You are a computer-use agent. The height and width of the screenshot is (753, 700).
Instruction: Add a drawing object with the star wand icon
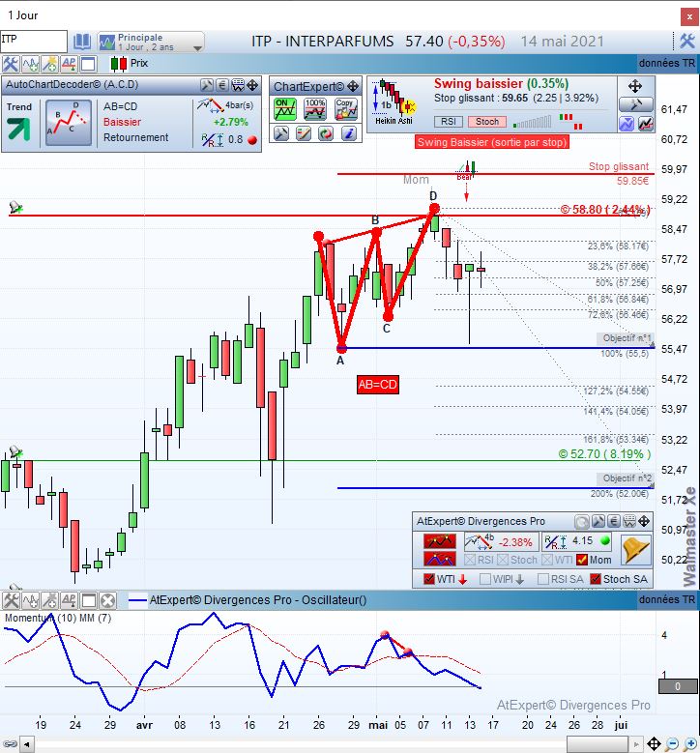point(49,64)
